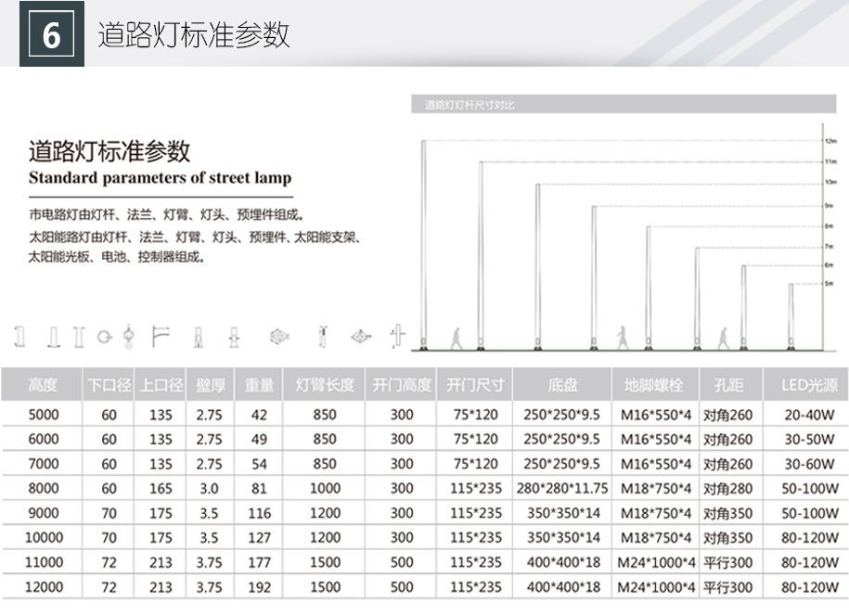Select the 高度 column header
Screen dimensions: 849x616
(x=43, y=384)
